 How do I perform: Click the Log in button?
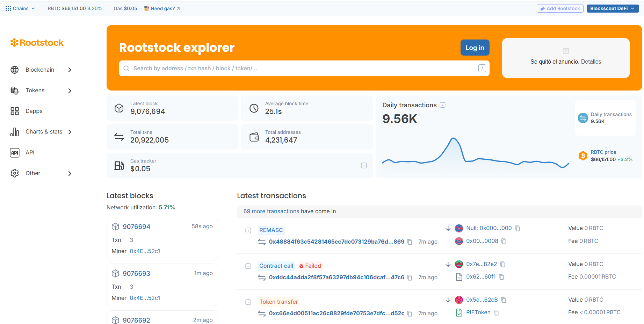(475, 48)
